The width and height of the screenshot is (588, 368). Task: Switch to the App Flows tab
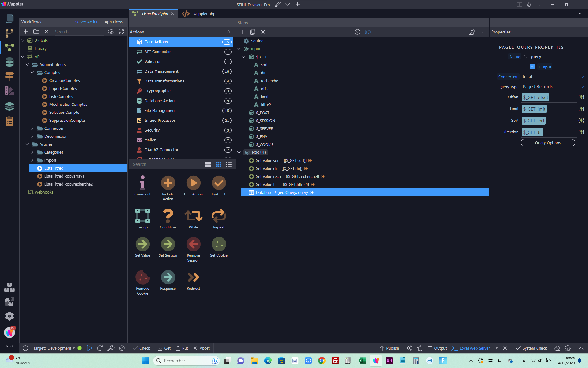(114, 22)
